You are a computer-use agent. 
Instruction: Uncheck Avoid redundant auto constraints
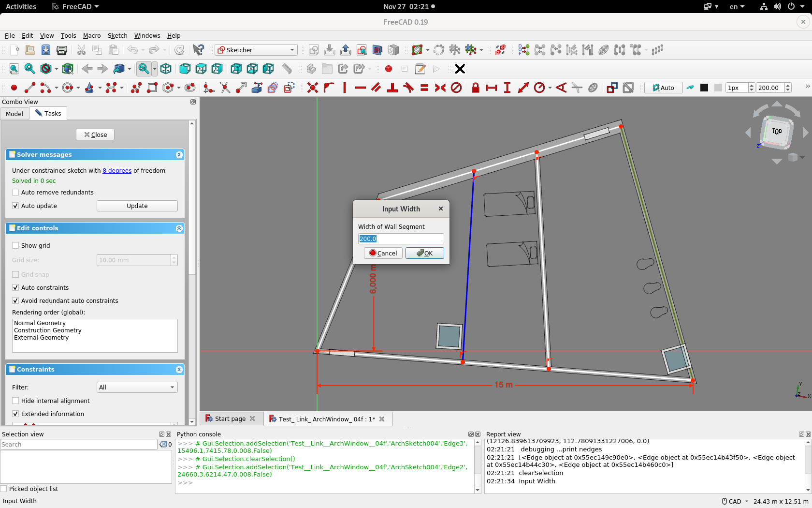(x=15, y=300)
